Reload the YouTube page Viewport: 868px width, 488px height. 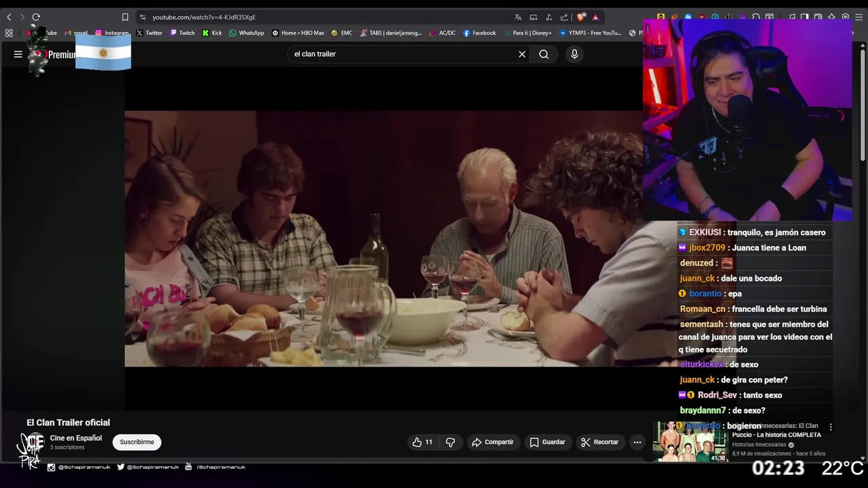tap(36, 17)
